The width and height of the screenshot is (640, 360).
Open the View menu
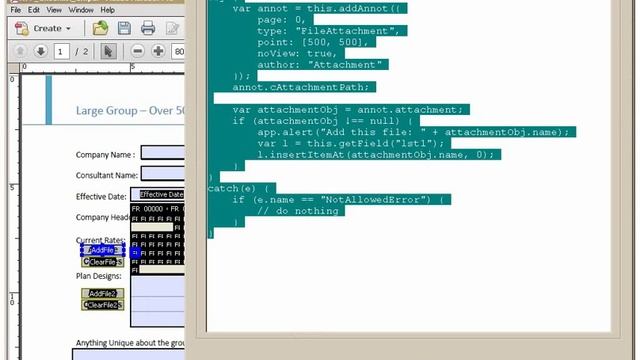(x=54, y=10)
